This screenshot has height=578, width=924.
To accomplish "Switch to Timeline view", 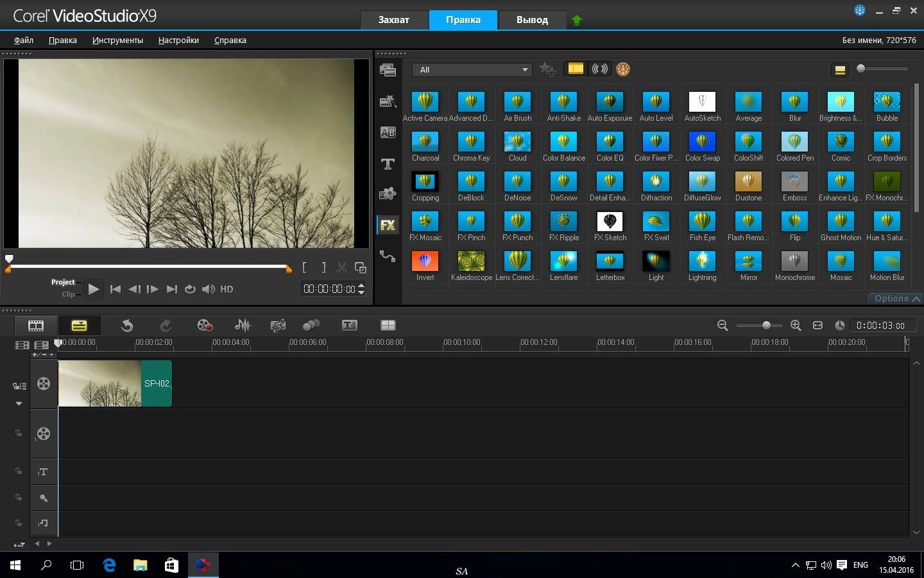I will tap(78, 326).
